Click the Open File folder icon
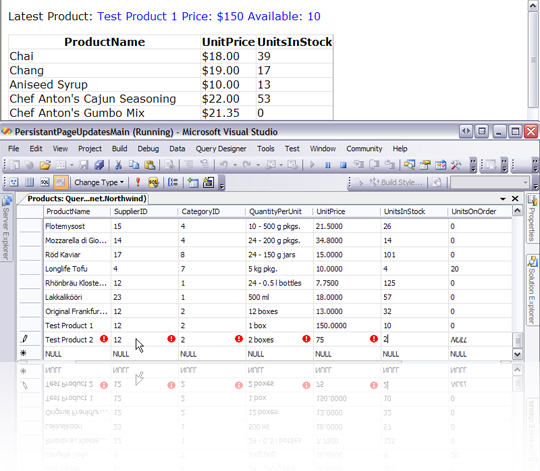This screenshot has width=540, height=471. [x=45, y=165]
